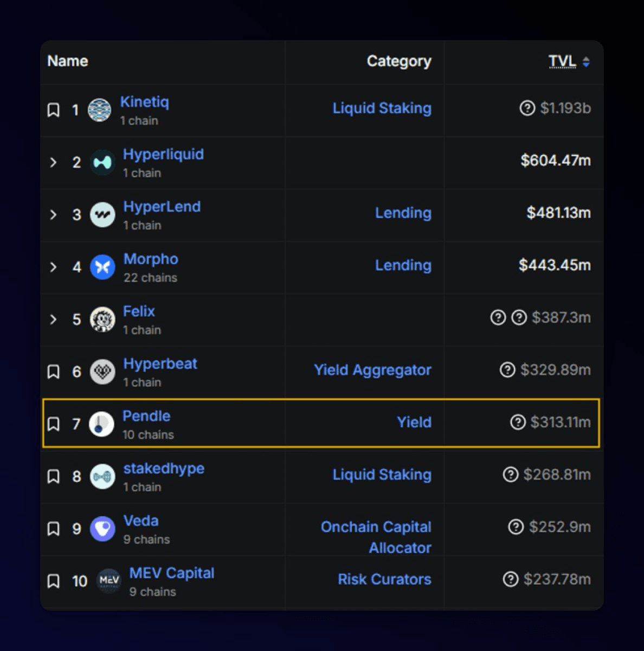Click the Hyperliquid logo icon
This screenshot has height=651, width=644.
[x=102, y=162]
